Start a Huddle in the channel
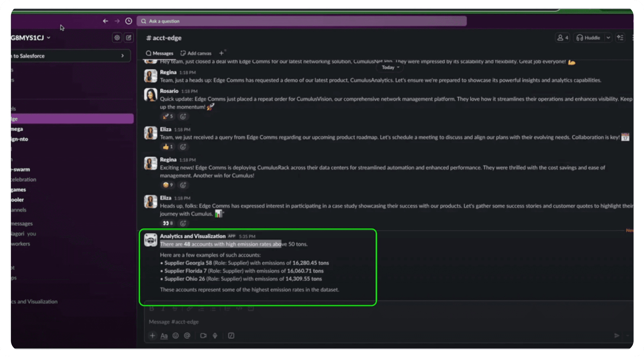This screenshot has width=644, height=357. point(589,38)
